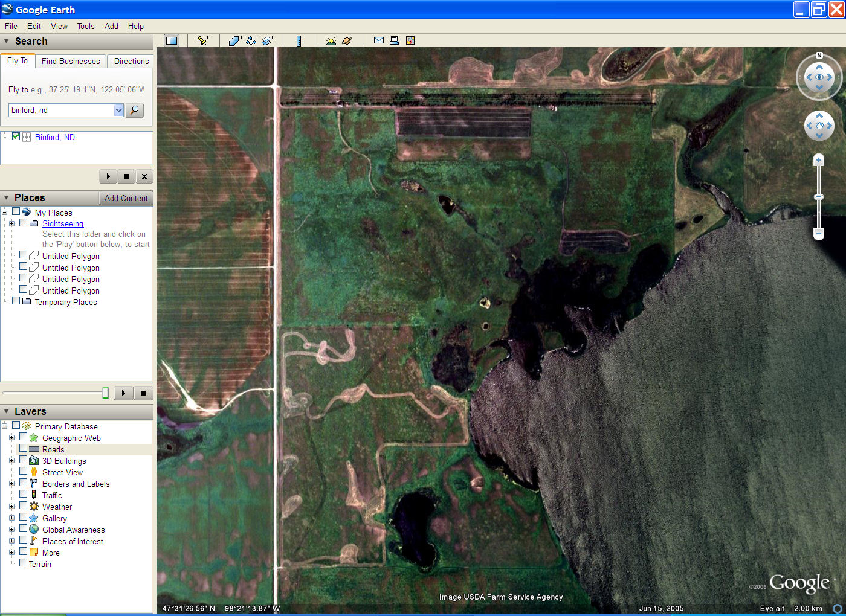Toggle the My Places checkbox

(x=16, y=212)
